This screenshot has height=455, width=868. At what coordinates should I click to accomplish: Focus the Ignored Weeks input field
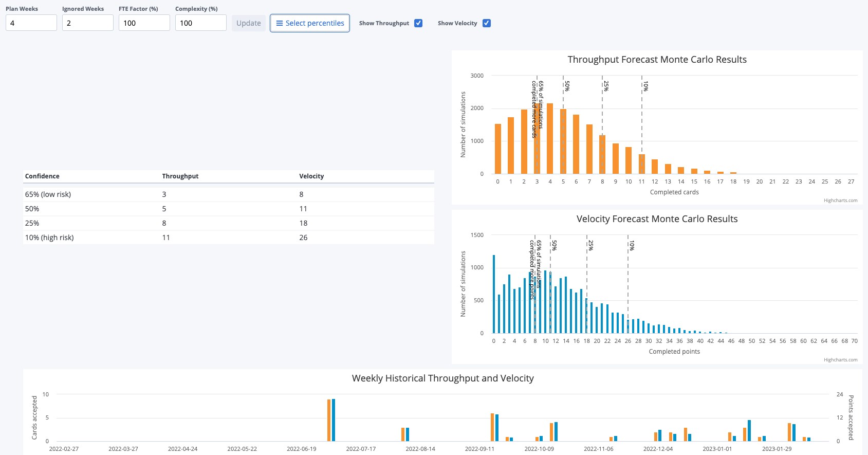click(x=88, y=23)
